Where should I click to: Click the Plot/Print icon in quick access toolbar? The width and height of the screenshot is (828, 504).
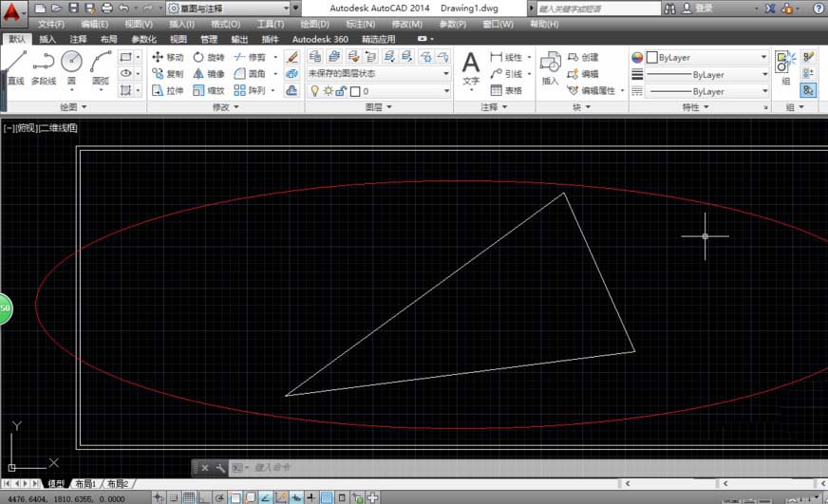[x=106, y=8]
